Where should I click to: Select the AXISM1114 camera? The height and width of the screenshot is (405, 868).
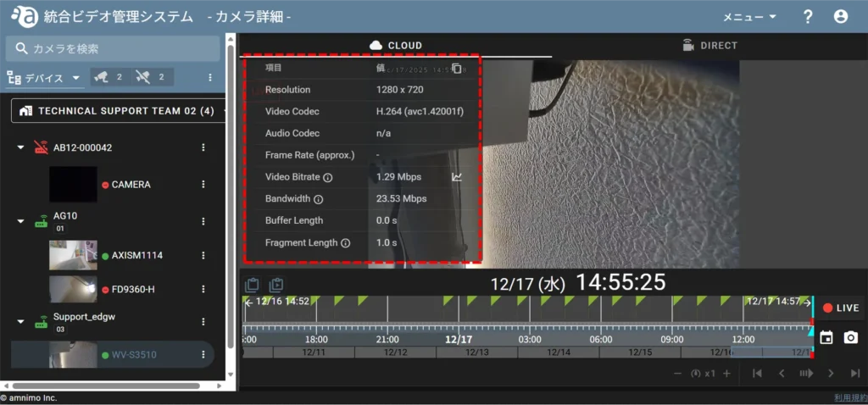coord(131,255)
